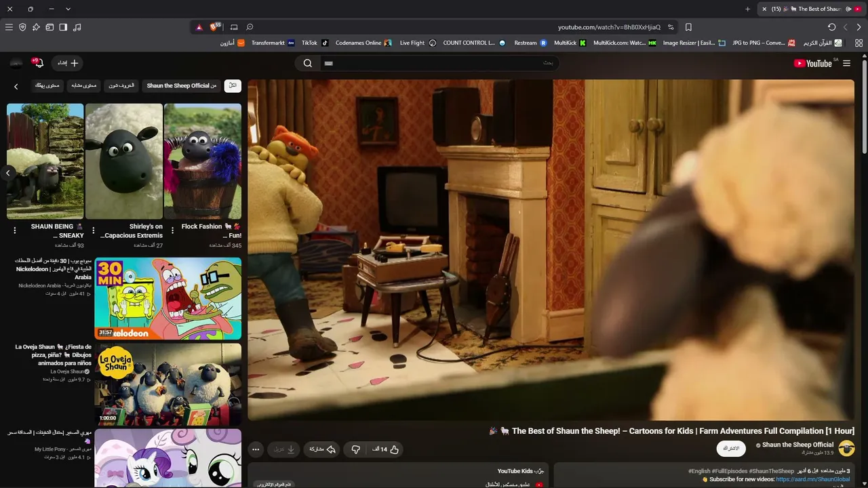Open the Live Flight bookmark
Screen dimensions: 868x488
tap(418, 43)
